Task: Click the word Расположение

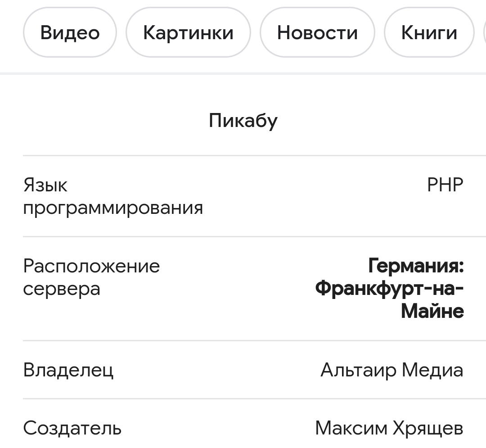Action: coord(91,266)
